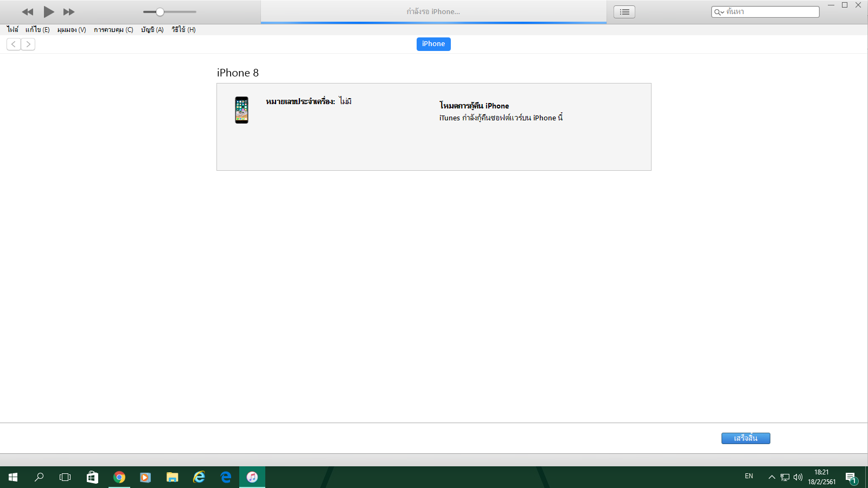Select the iPhone 8 heading text
The height and width of the screenshot is (488, 868).
238,73
